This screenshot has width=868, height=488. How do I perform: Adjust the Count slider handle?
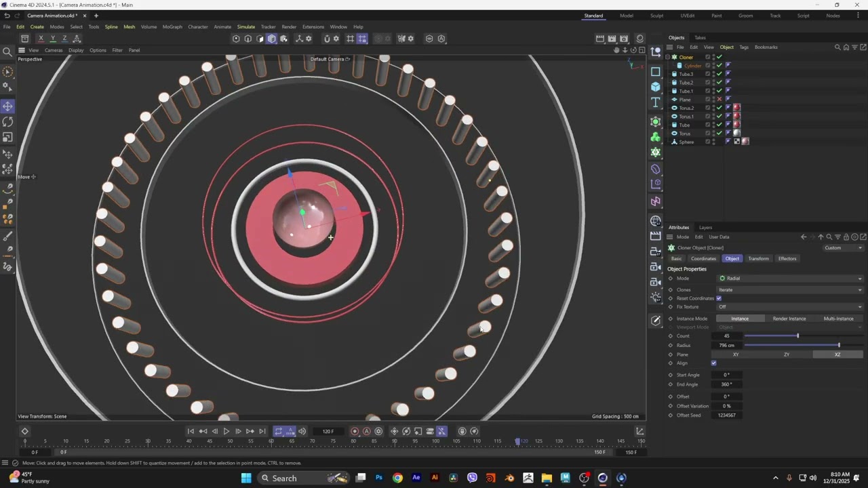[797, 336]
